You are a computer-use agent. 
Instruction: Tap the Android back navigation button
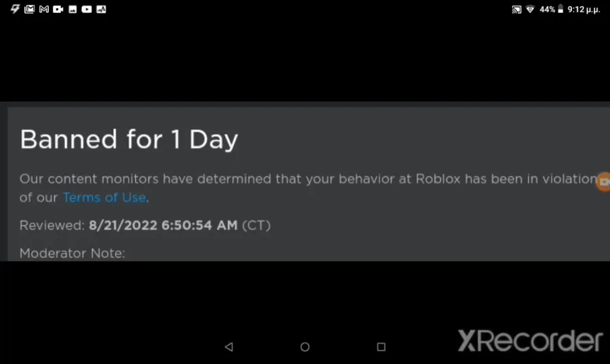pyautogui.click(x=229, y=346)
